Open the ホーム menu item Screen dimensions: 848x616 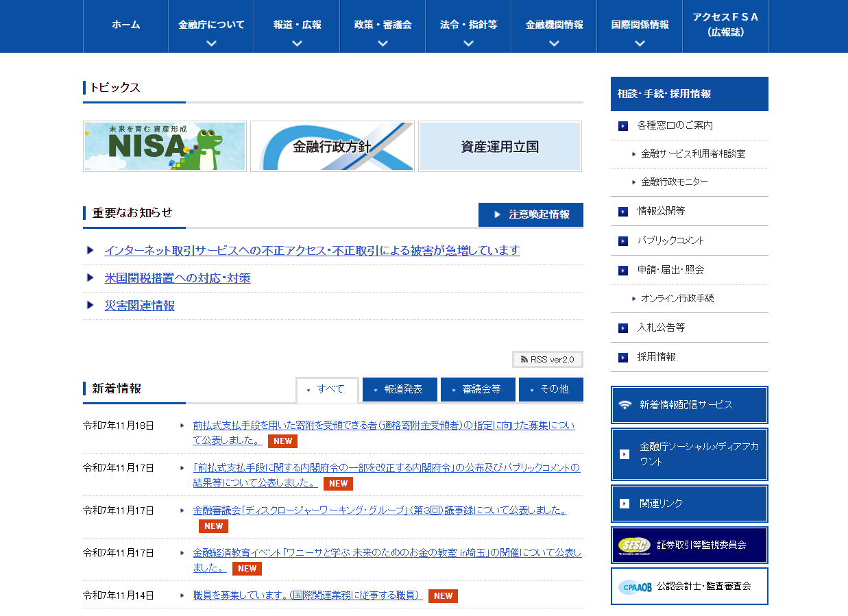click(x=125, y=26)
